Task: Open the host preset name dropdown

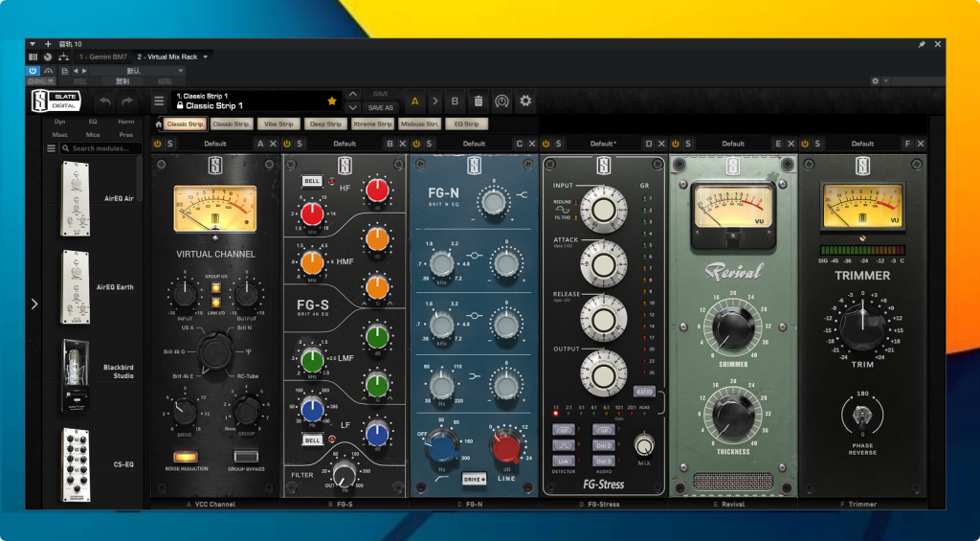Action: click(138, 71)
